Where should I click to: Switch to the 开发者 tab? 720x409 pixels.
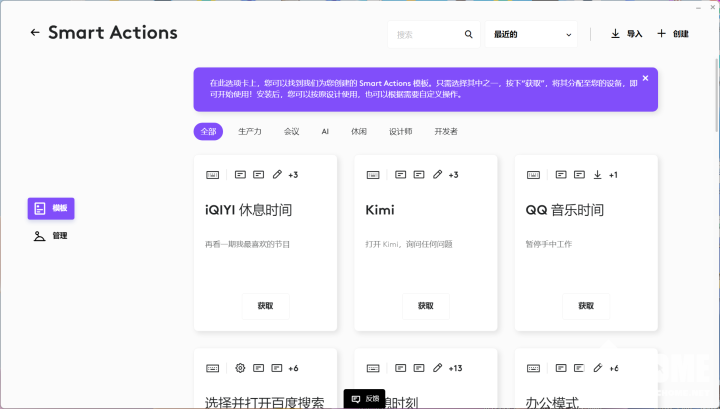446,131
